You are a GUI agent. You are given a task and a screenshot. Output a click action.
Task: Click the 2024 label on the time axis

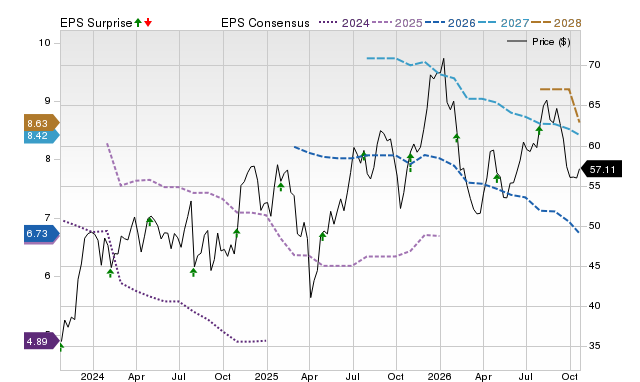92,376
